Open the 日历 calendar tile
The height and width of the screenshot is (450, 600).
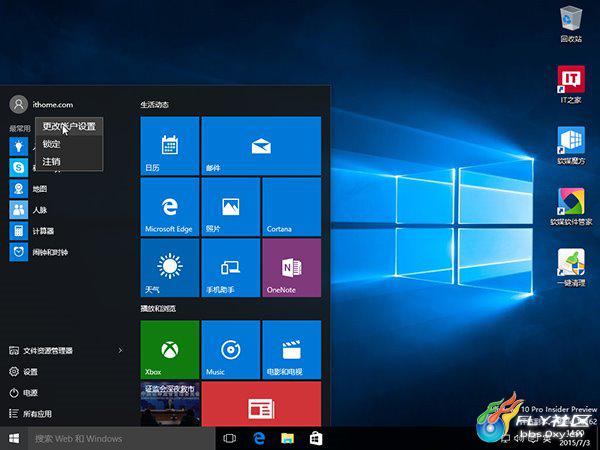(170, 146)
